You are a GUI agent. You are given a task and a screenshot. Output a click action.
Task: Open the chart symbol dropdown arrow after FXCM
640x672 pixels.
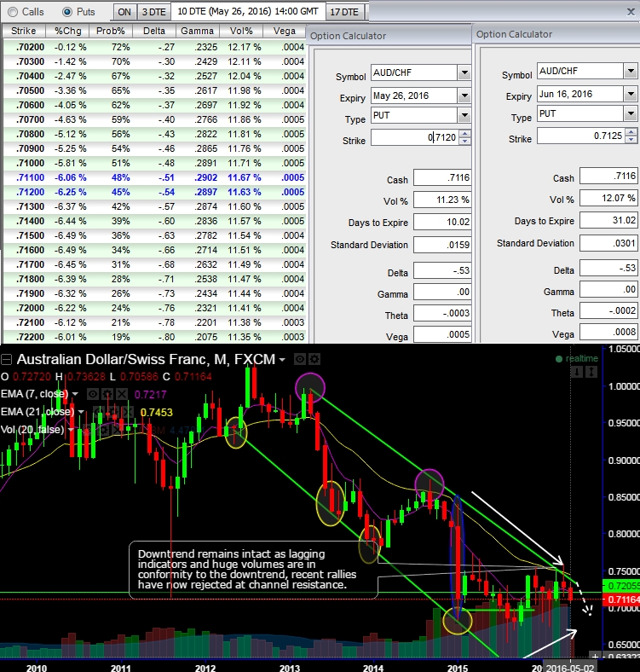282,361
